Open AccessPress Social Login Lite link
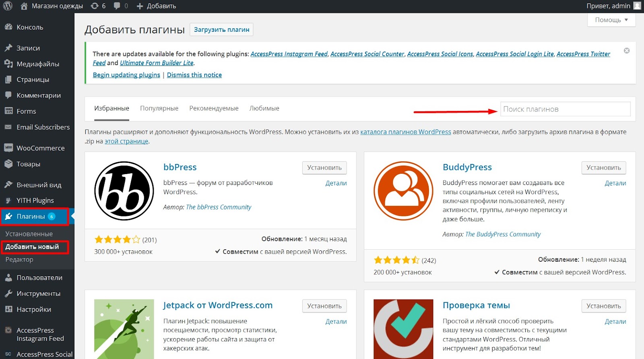This screenshot has width=644, height=359. click(515, 54)
